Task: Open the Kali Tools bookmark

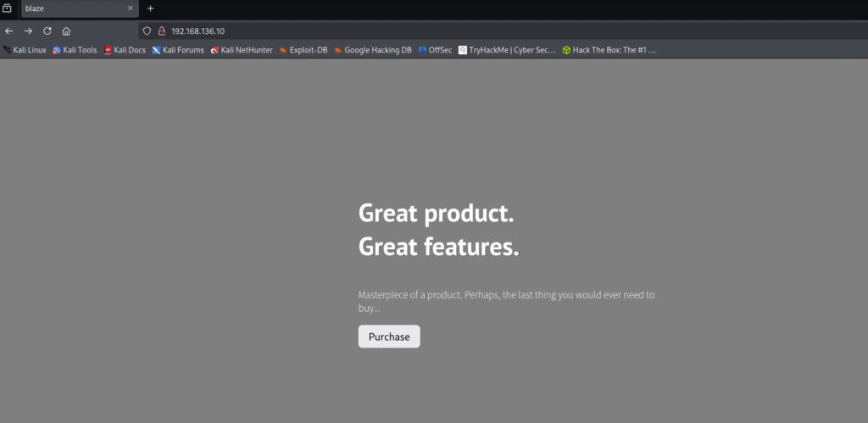Action: pyautogui.click(x=75, y=50)
